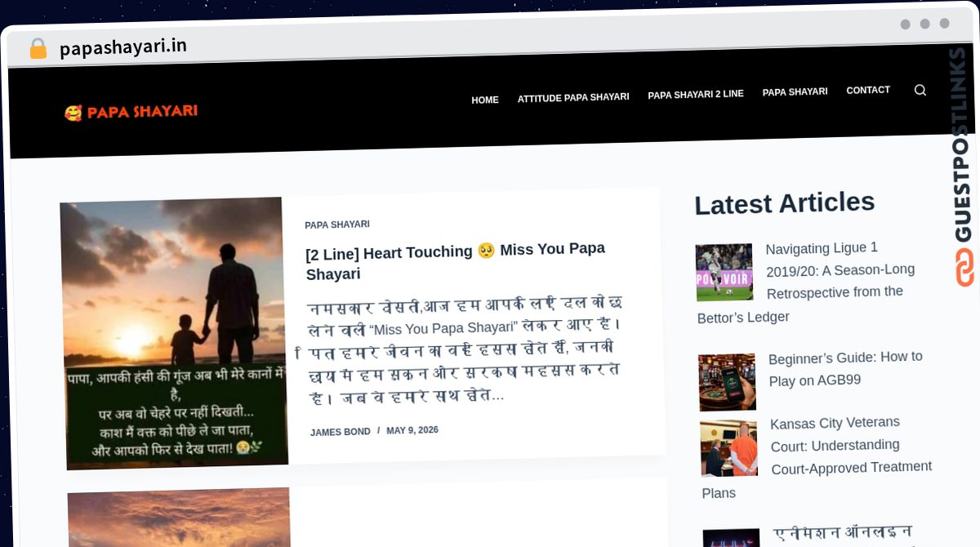Select PAPA SHAYARI in the navigation bar
980x547 pixels.
click(x=795, y=92)
